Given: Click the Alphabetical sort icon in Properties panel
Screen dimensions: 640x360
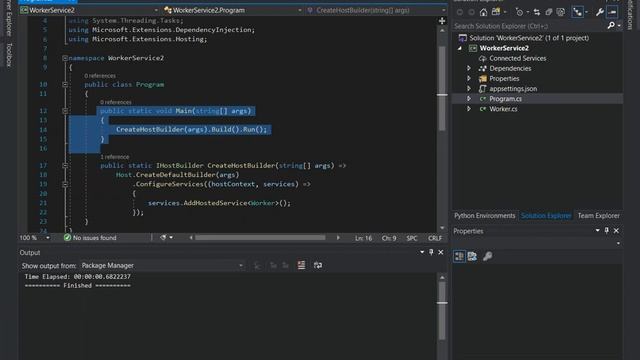Looking at the screenshot, I should click(x=472, y=256).
